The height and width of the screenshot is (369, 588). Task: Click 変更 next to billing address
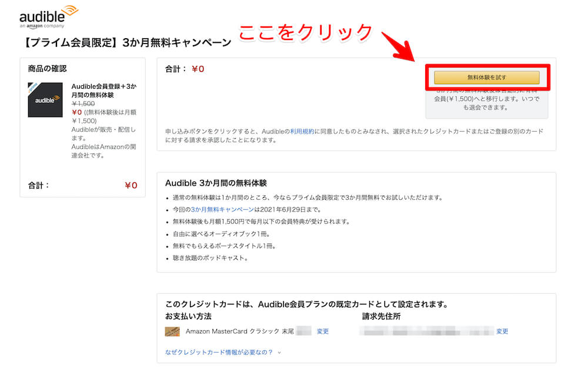click(502, 331)
